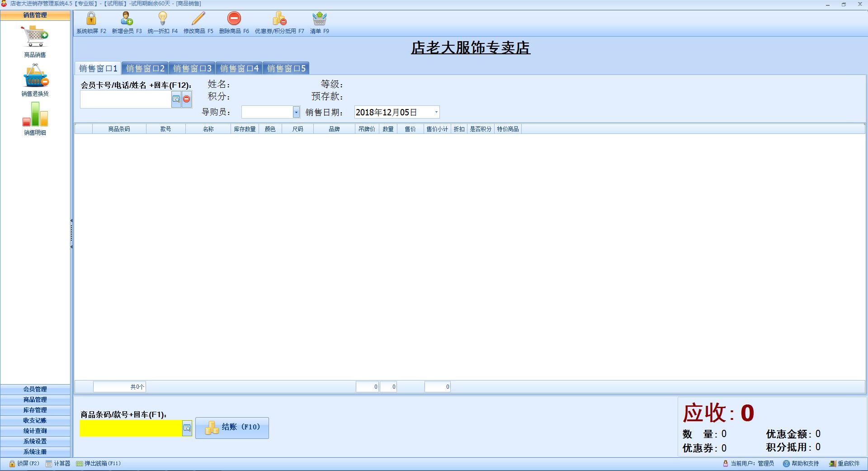Click the 售价小计 column header
Screen dimensions: 868x471
pyautogui.click(x=437, y=129)
